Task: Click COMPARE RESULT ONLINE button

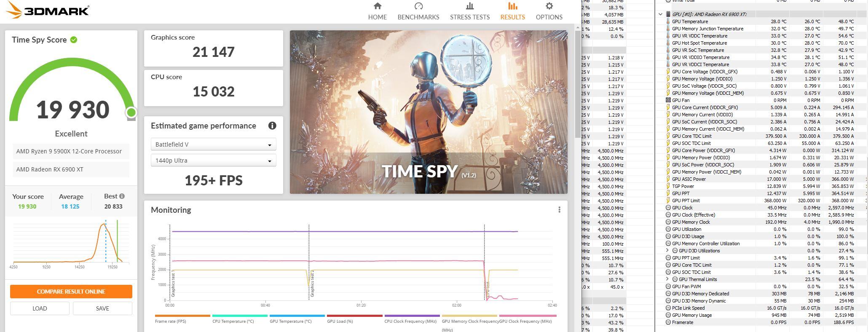Action: [x=71, y=292]
